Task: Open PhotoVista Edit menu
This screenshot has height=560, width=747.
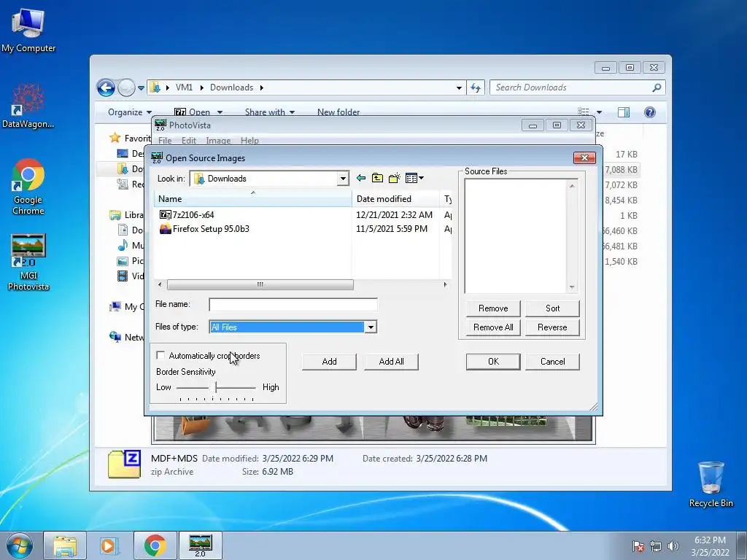Action: (x=189, y=141)
